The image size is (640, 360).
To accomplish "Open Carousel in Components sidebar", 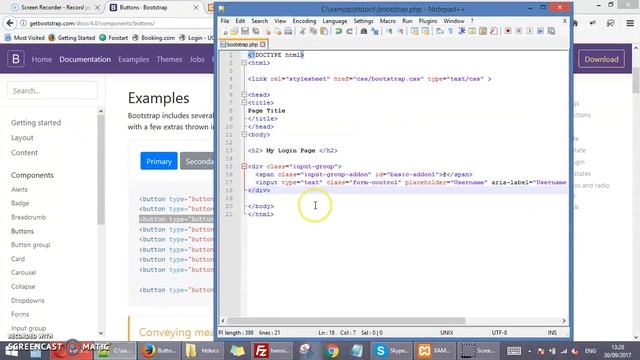I will pos(23,272).
